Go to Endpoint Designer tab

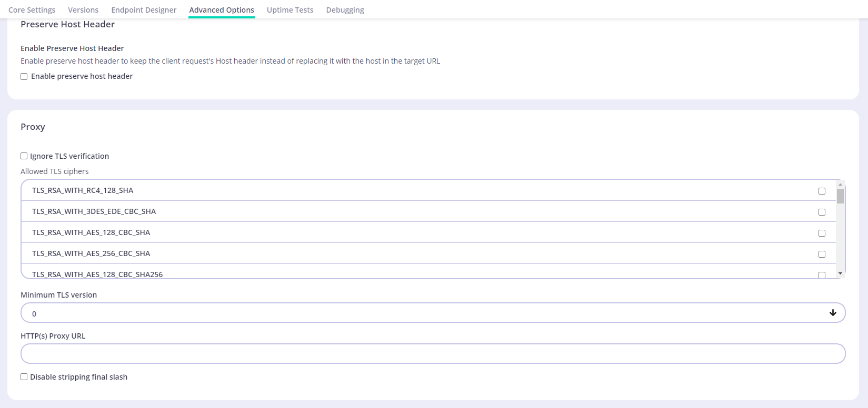tap(144, 10)
